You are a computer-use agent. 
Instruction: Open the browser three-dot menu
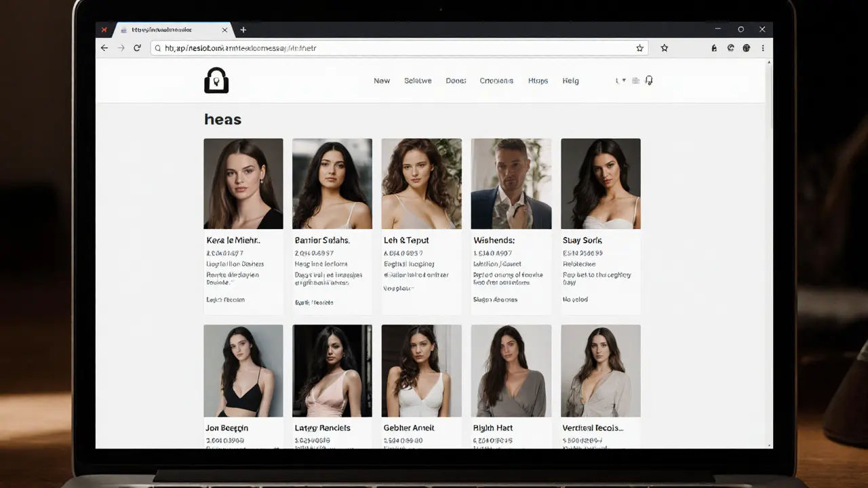tap(763, 48)
